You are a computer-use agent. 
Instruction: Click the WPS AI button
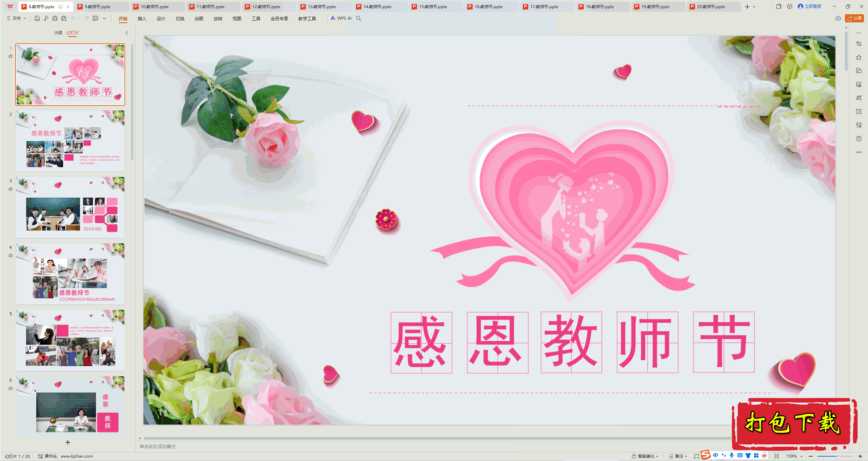341,18
